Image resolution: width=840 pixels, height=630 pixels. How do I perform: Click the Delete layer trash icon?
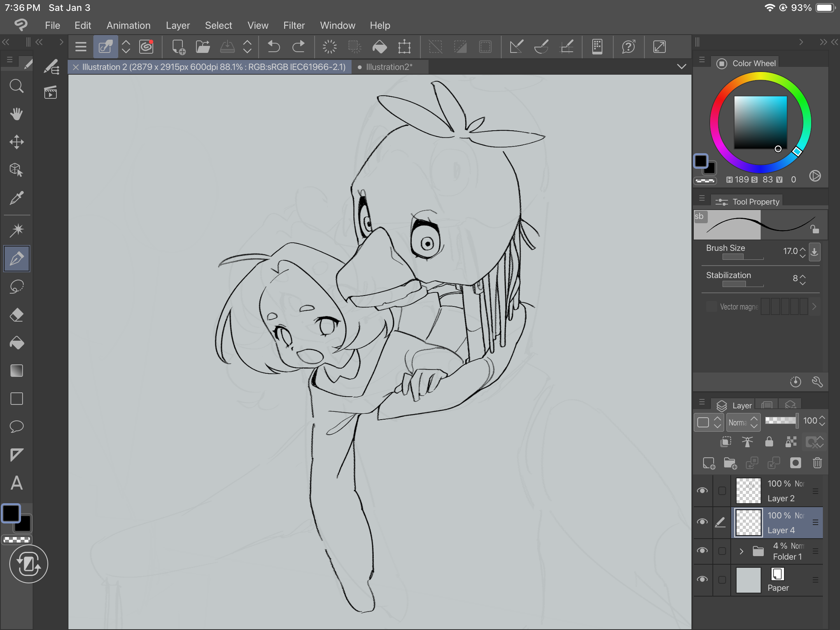point(817,463)
